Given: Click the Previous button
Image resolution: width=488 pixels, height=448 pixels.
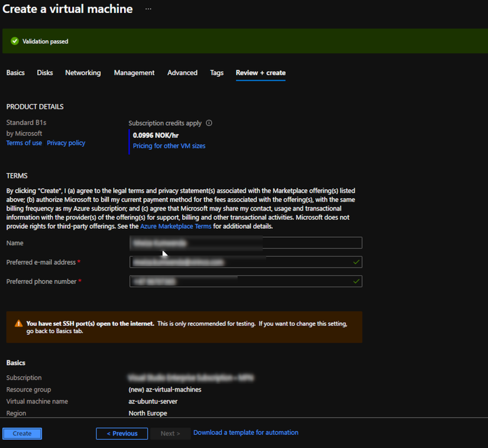Looking at the screenshot, I should click(x=122, y=433).
